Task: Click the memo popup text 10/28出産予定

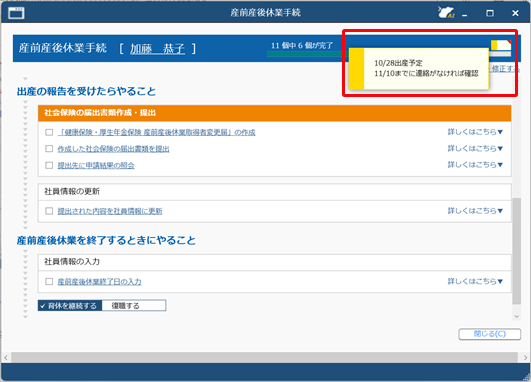Action: point(398,63)
